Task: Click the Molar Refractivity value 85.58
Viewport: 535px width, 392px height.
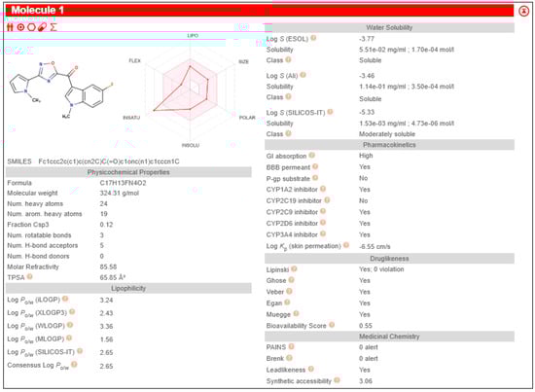Action: (108, 267)
